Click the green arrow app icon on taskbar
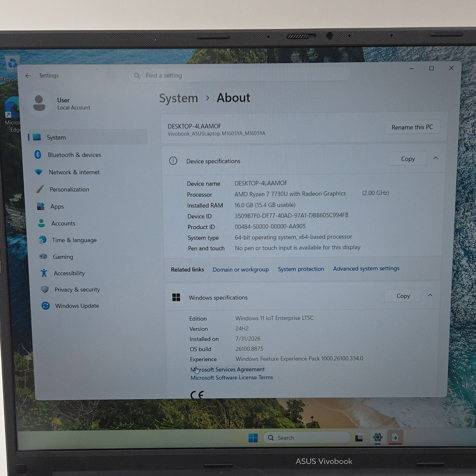Screen dimensions: 476x476 coord(395,438)
